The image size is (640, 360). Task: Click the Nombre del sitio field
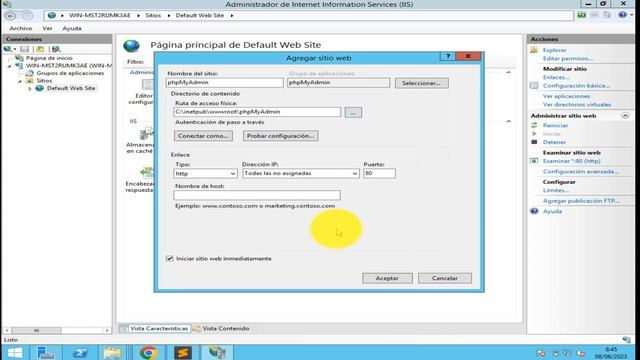point(224,82)
